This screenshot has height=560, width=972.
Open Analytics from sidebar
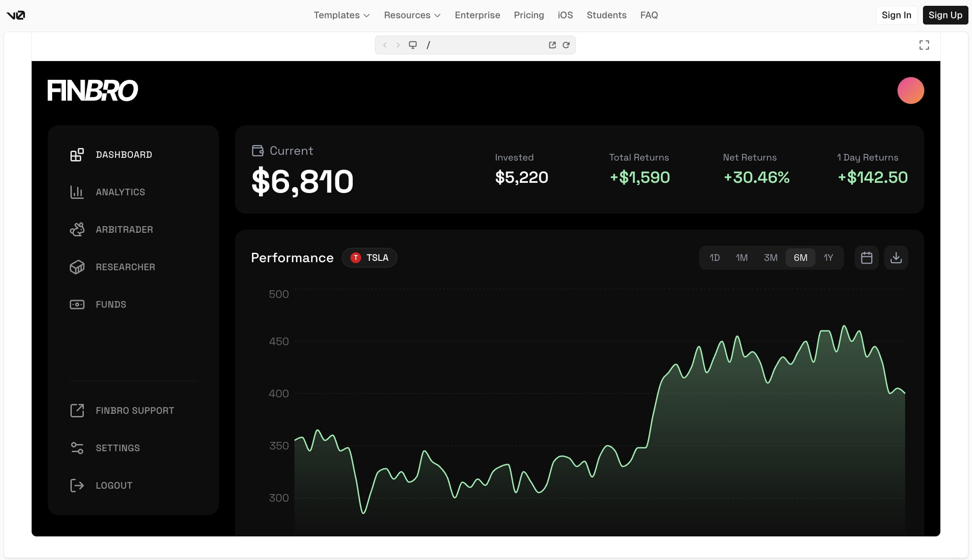pos(120,192)
